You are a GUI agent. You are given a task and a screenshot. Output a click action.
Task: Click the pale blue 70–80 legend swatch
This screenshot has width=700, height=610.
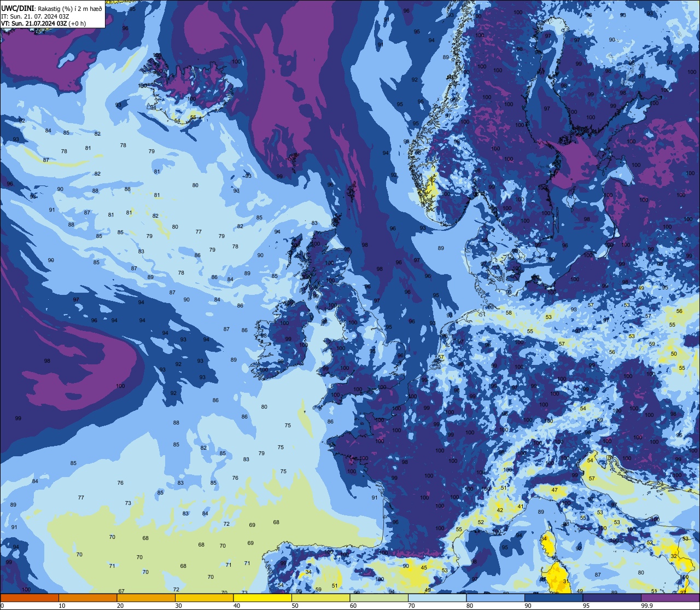[437, 597]
